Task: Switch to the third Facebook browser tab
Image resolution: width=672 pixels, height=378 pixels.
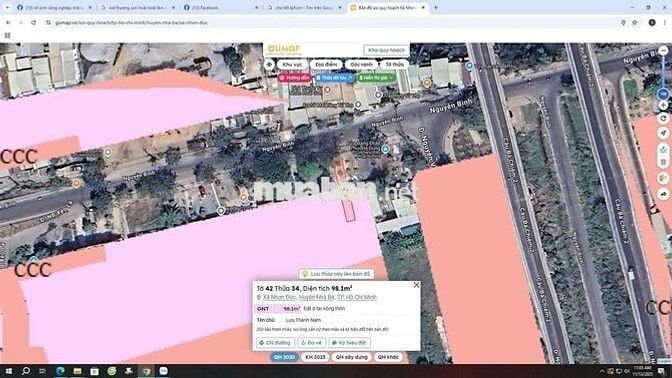Action: [221, 7]
